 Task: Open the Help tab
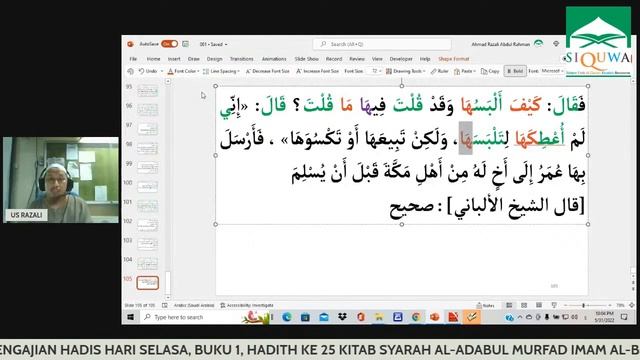[425, 59]
